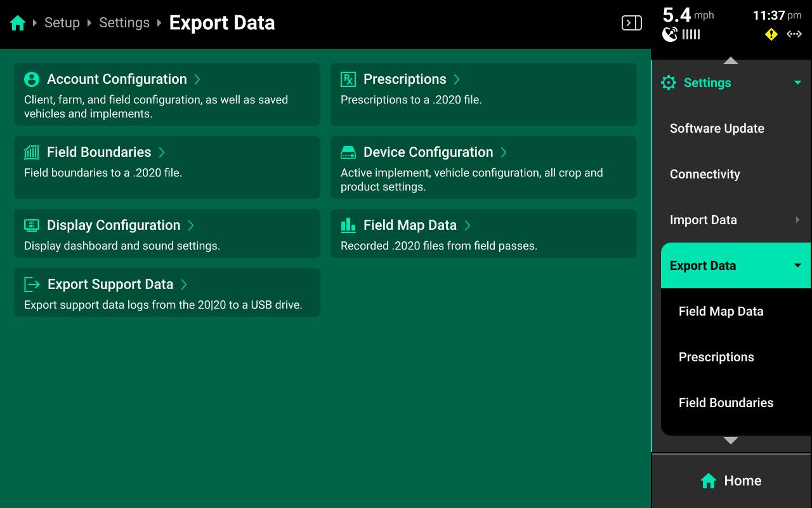The width and height of the screenshot is (812, 508).
Task: Open the Account Configuration person icon
Action: tap(32, 79)
